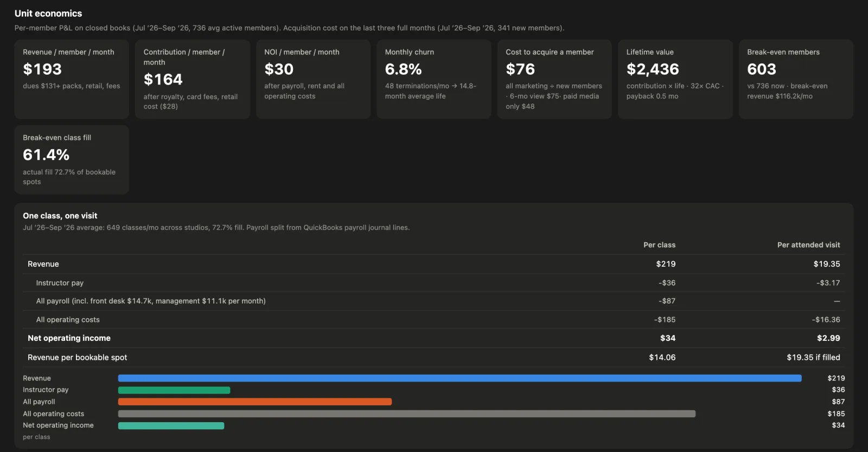Viewport: 868px width, 452px height.
Task: Click the Revenue per bookable spot row label
Action: 77,358
